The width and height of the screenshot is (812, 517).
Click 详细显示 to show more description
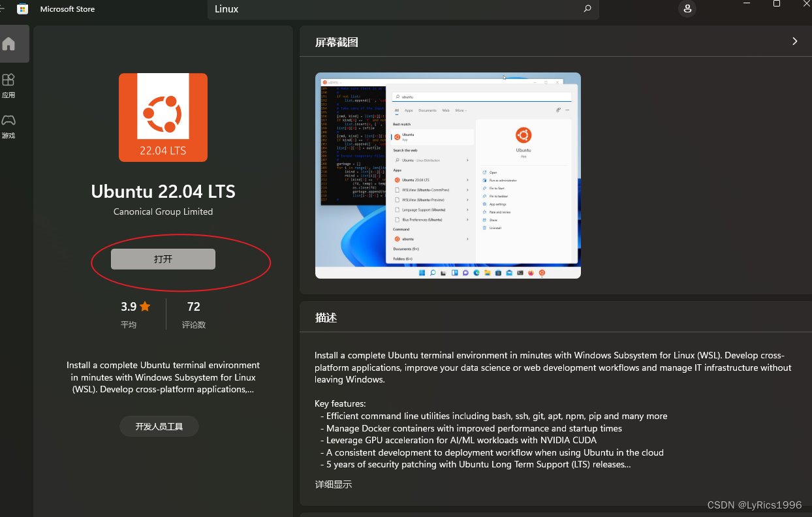pos(333,484)
